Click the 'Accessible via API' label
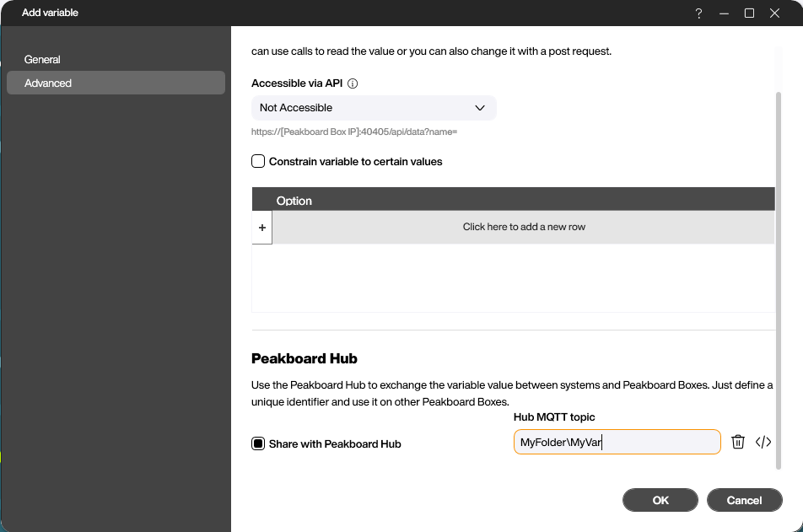Viewport: 803px width, 532px height. click(297, 83)
